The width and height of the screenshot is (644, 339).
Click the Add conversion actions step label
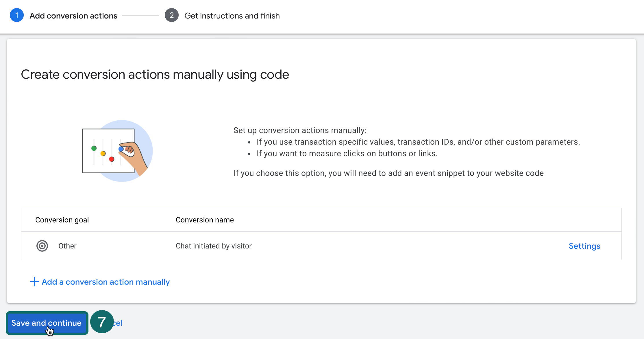click(73, 16)
